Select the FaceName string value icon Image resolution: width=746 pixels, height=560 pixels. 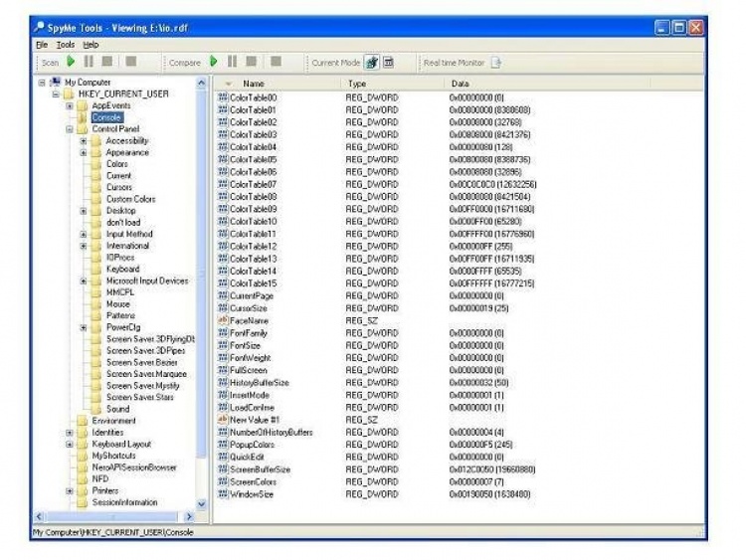click(x=223, y=320)
